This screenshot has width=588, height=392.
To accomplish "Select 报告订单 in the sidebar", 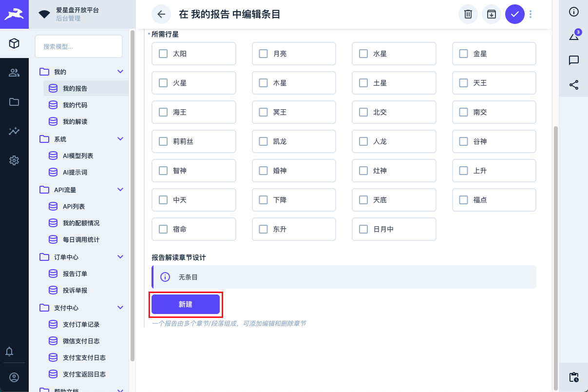I will 75,274.
